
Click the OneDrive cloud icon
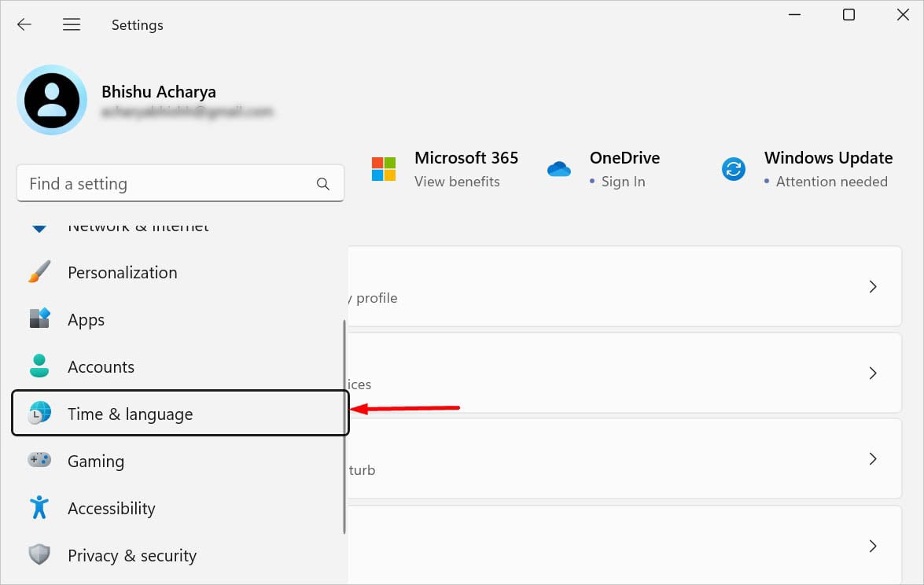[559, 168]
